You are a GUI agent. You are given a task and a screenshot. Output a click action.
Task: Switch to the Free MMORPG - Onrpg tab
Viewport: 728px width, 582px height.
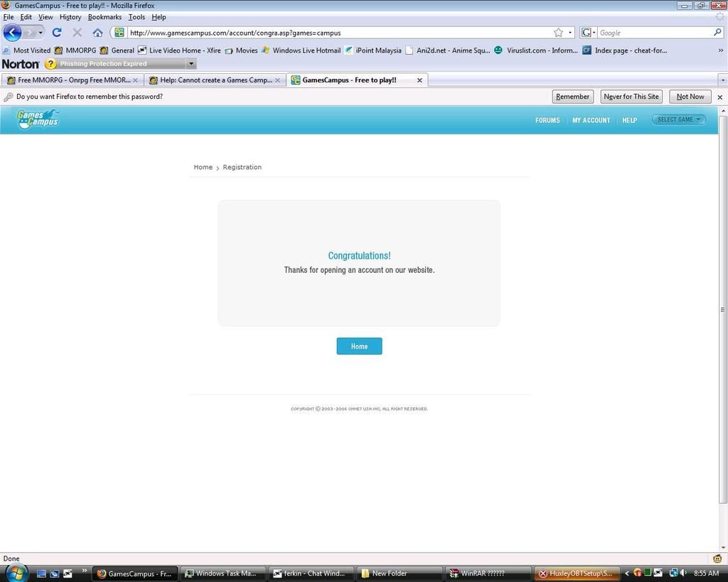click(x=73, y=80)
